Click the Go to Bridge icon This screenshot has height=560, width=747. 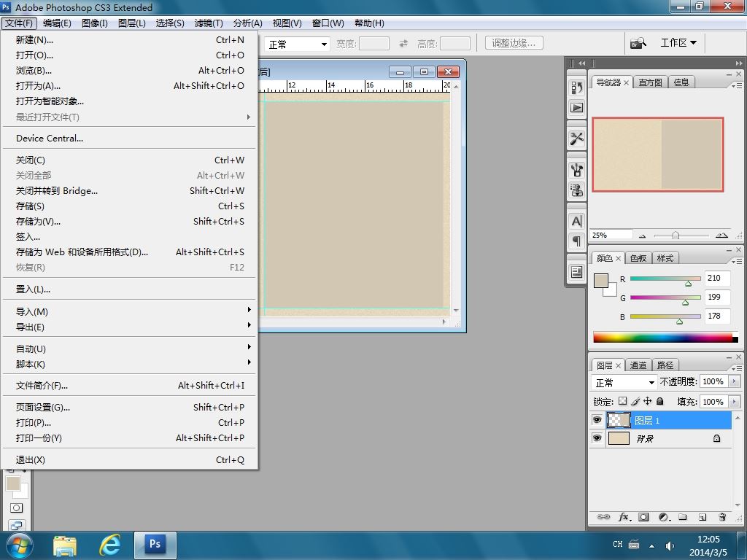pos(638,43)
